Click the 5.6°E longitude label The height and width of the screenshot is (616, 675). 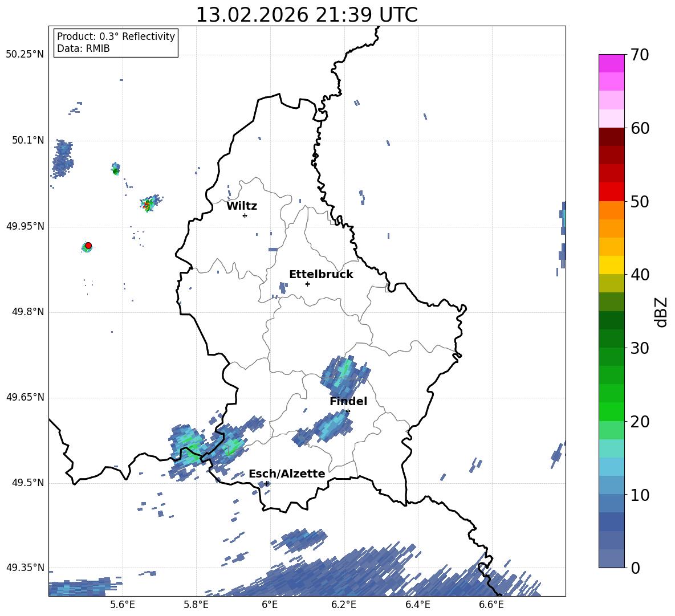(123, 605)
